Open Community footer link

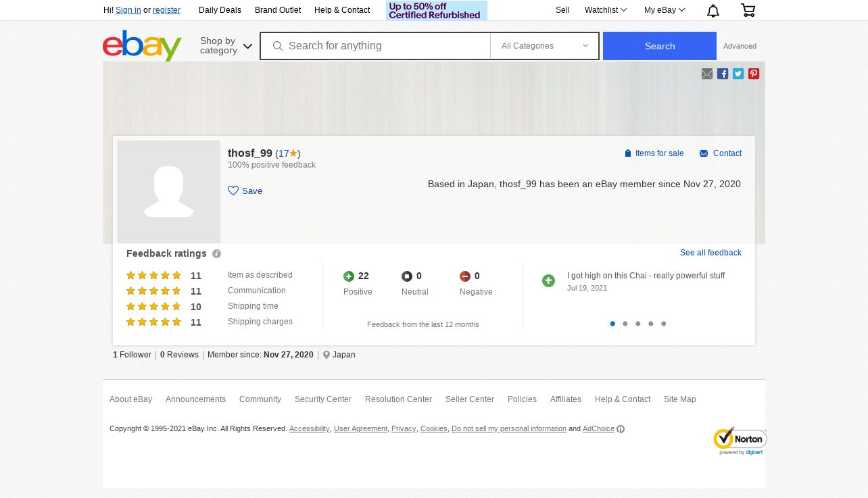click(260, 399)
